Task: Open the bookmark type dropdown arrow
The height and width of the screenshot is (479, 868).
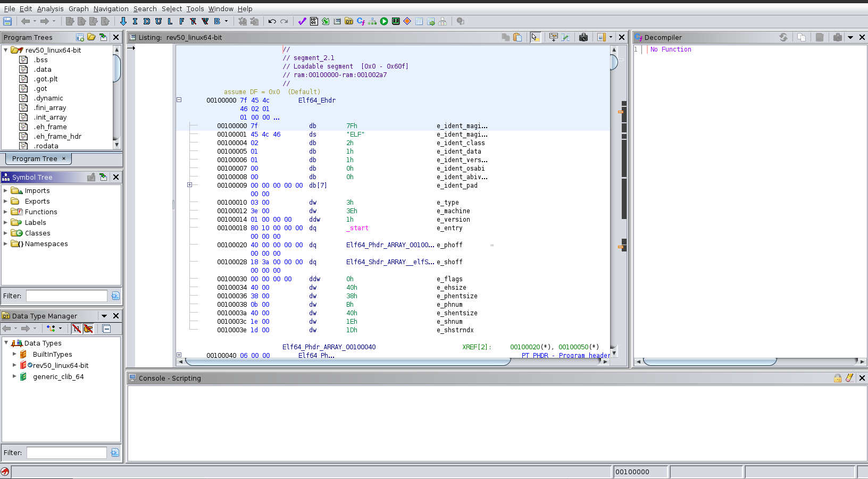Action: tap(227, 21)
